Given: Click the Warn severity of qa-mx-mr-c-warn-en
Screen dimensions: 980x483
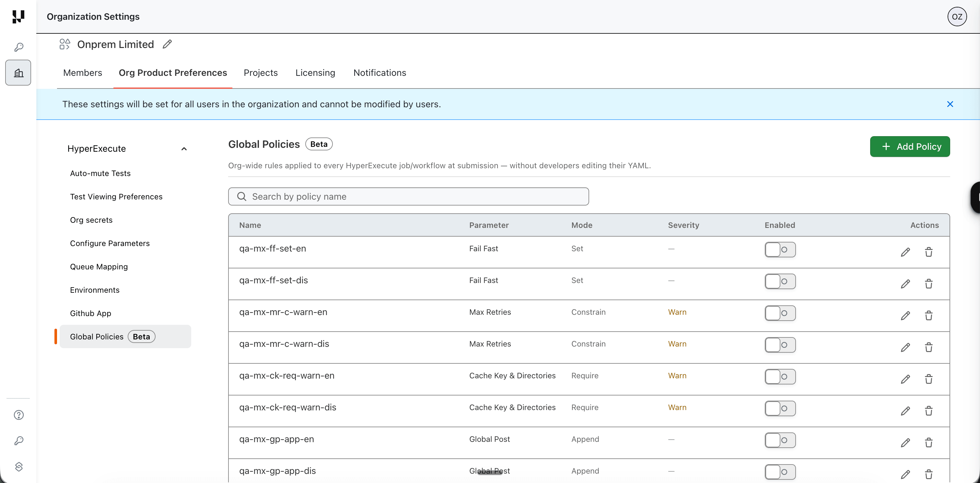Looking at the screenshot, I should [x=677, y=312].
